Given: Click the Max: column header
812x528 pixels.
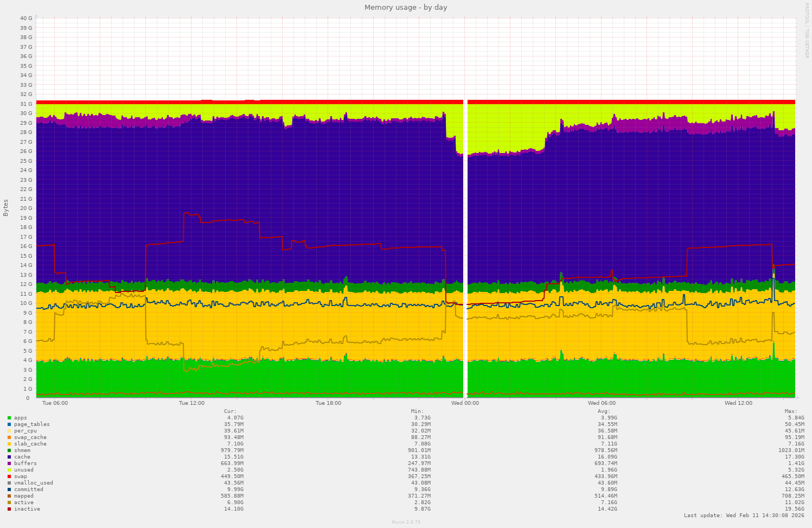Looking at the screenshot, I should coord(791,411).
